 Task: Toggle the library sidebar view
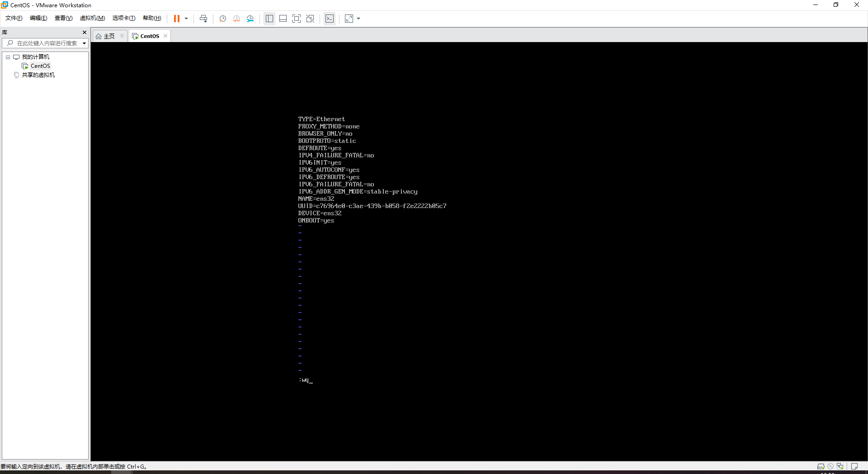269,19
